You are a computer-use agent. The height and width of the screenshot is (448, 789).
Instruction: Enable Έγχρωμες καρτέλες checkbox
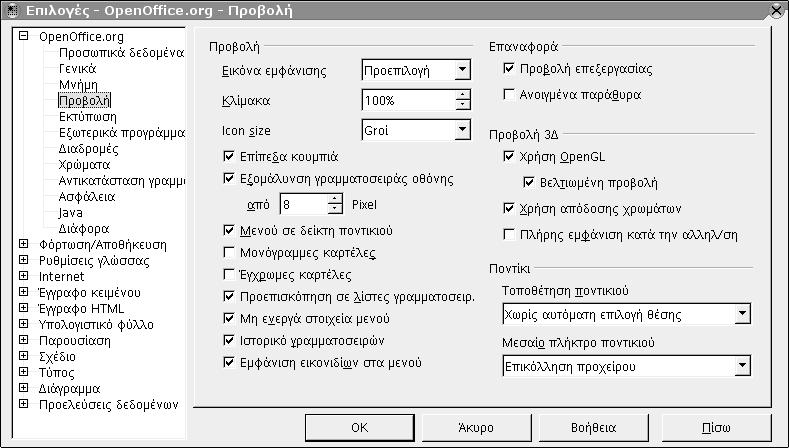pyautogui.click(x=229, y=275)
